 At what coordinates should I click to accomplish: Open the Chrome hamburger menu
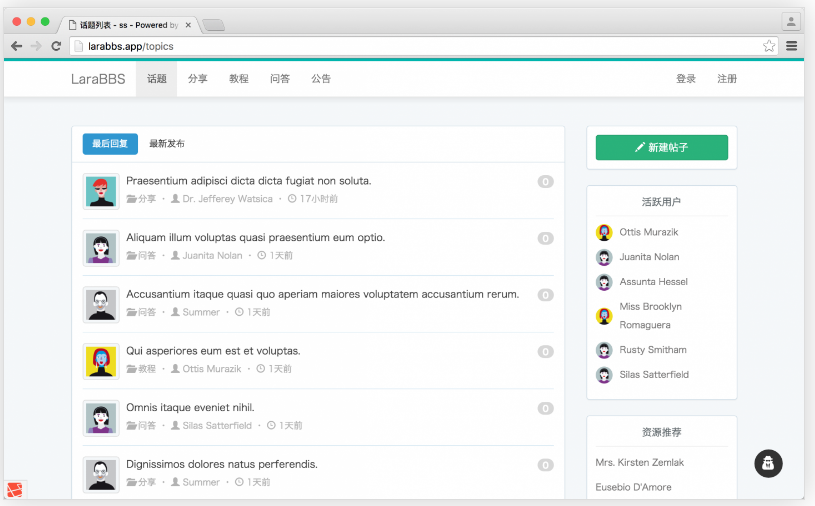792,46
